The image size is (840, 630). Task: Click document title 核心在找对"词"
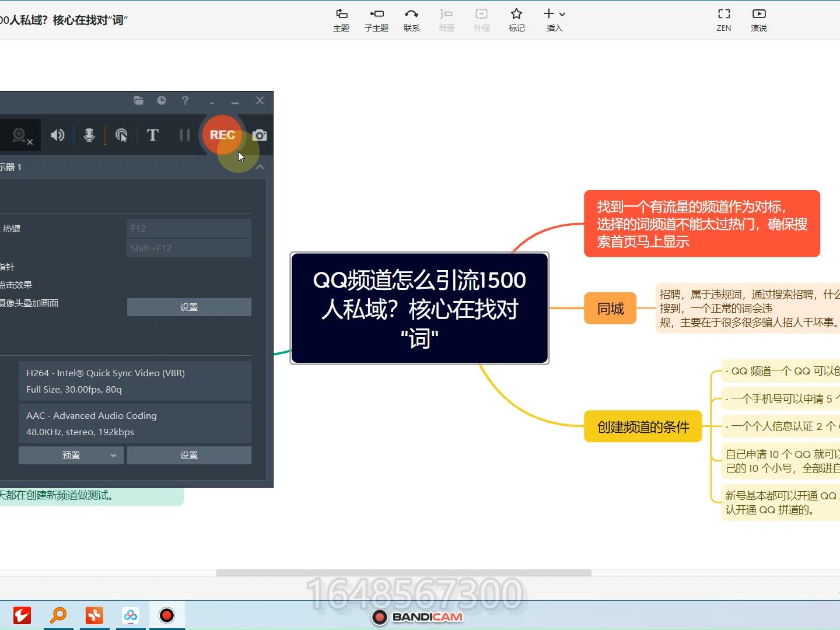pyautogui.click(x=90, y=20)
